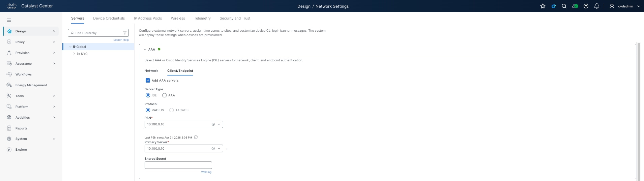The height and width of the screenshot is (181, 644).
Task: Collapse the Global hierarchy node
Action: 70,47
